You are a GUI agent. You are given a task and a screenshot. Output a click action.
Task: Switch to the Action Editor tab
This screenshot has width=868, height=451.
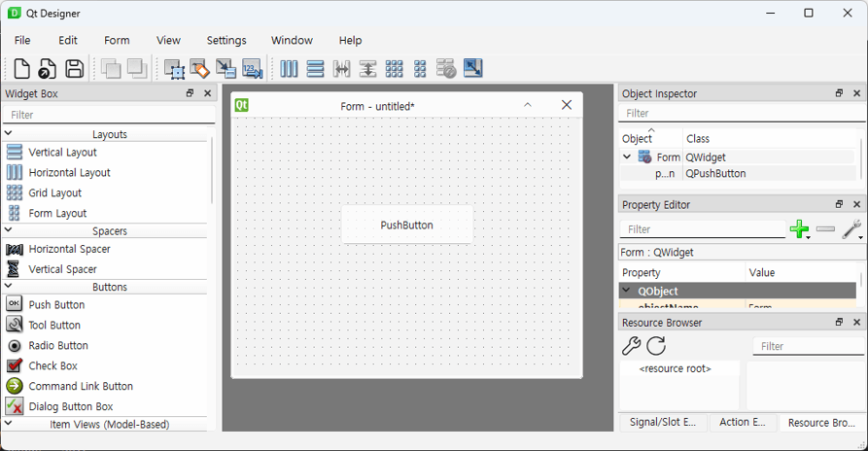coord(743,422)
